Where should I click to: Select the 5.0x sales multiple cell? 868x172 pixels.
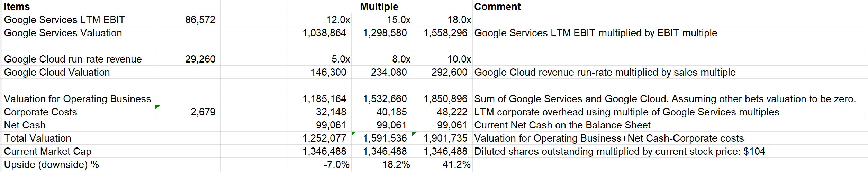[x=318, y=59]
